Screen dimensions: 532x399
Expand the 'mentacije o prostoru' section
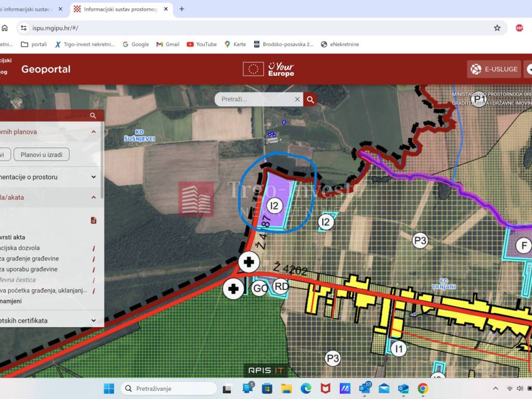click(94, 177)
